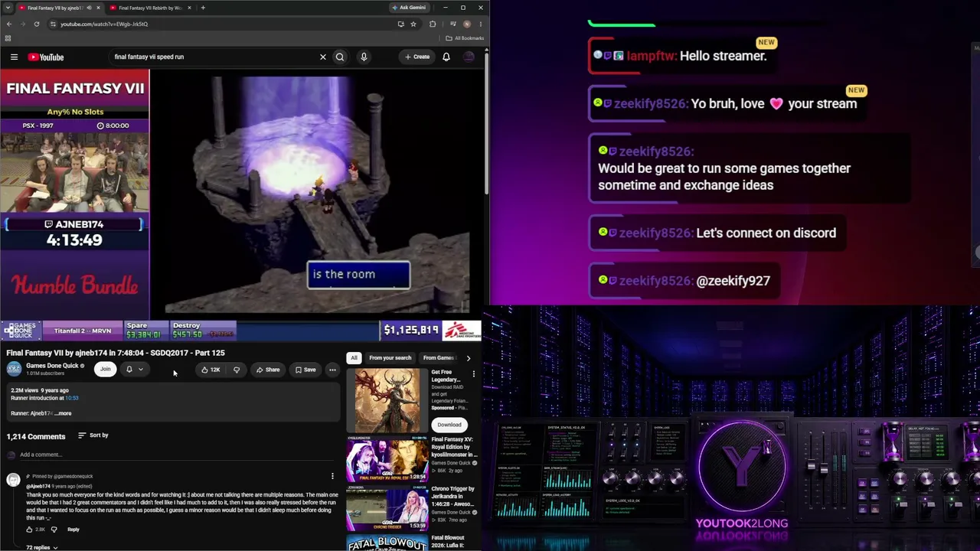The height and width of the screenshot is (551, 980).
Task: Open the YouTube account avatar menu
Action: coord(469,57)
